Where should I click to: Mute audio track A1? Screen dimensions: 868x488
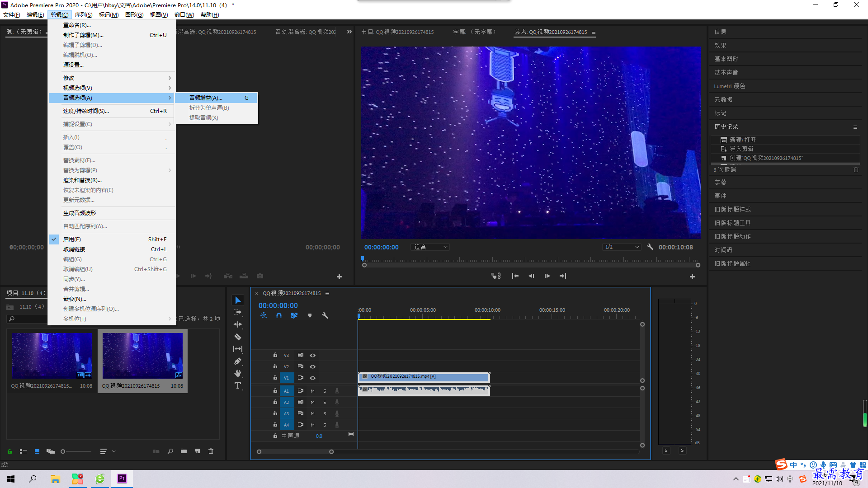(312, 391)
